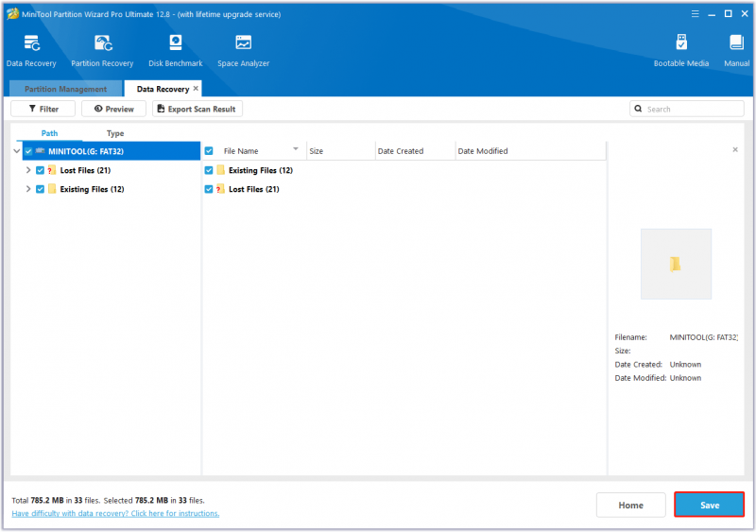756x532 pixels.
Task: Click the Save button
Action: [710, 505]
